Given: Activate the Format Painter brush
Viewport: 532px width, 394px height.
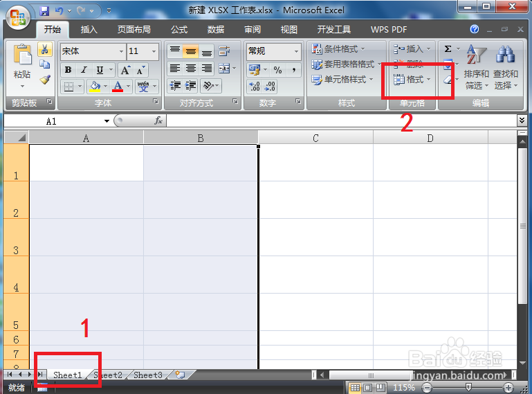Looking at the screenshot, I should pos(45,80).
